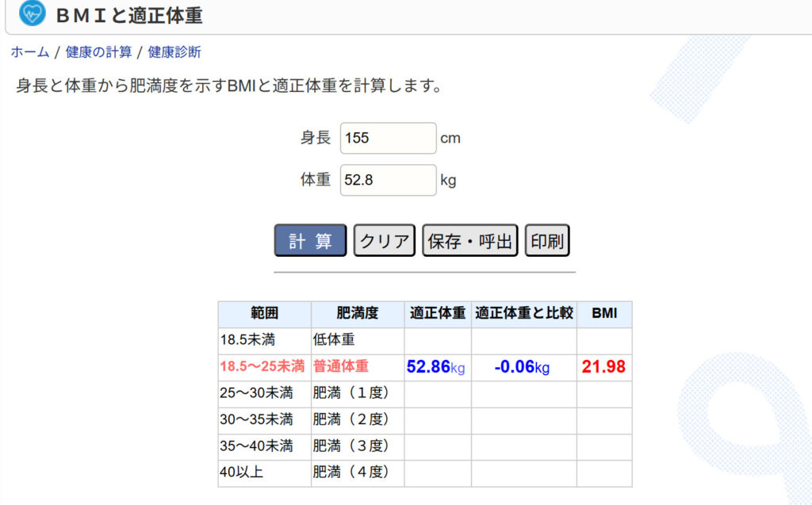Open the 健康診断 breadcrumb link

point(174,52)
